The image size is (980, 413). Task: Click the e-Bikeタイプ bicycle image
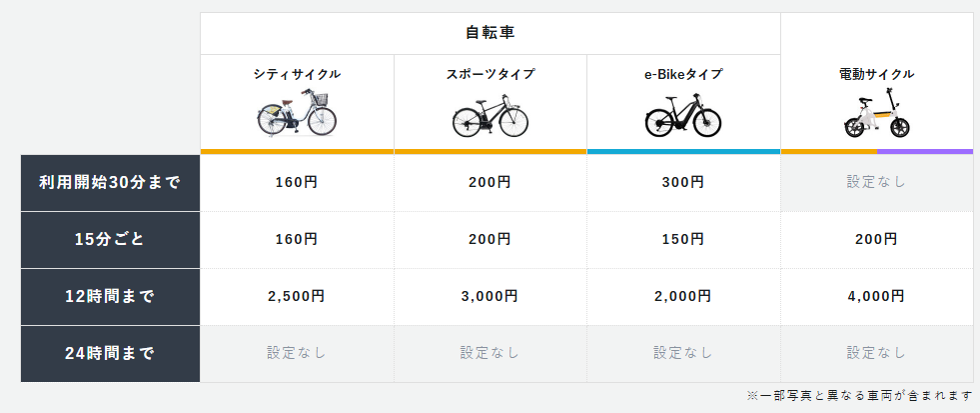pyautogui.click(x=683, y=116)
